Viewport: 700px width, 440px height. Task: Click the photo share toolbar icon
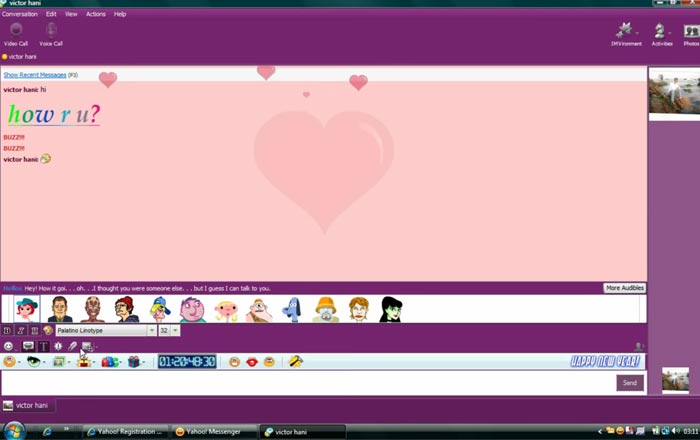(87, 346)
